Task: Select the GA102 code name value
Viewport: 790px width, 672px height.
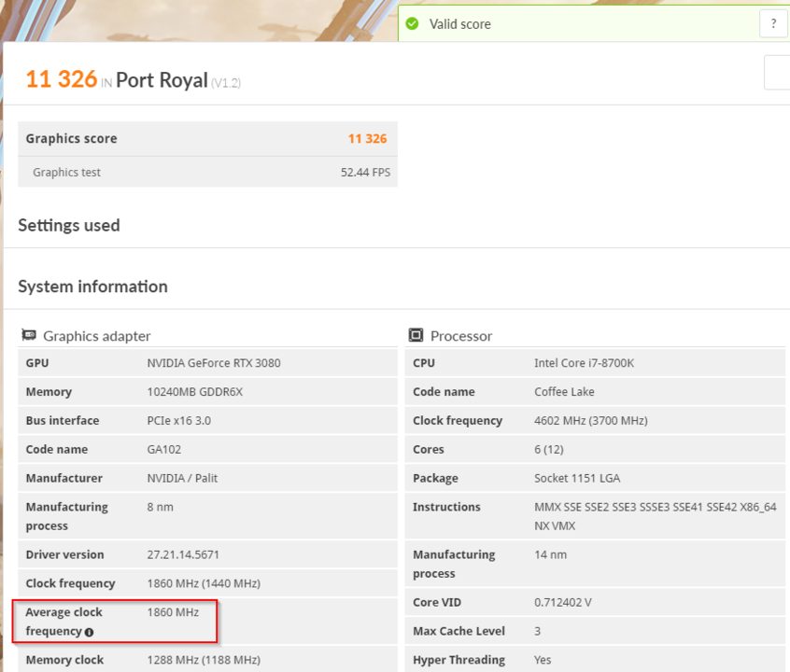Action: click(163, 449)
